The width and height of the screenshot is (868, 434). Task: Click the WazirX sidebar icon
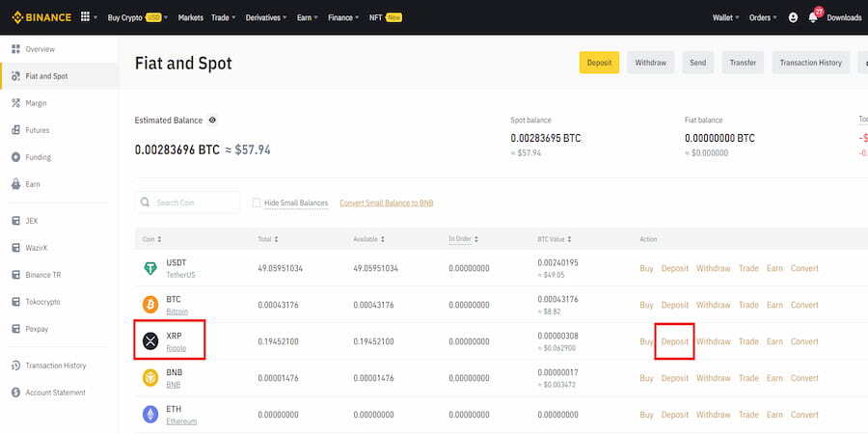point(16,248)
